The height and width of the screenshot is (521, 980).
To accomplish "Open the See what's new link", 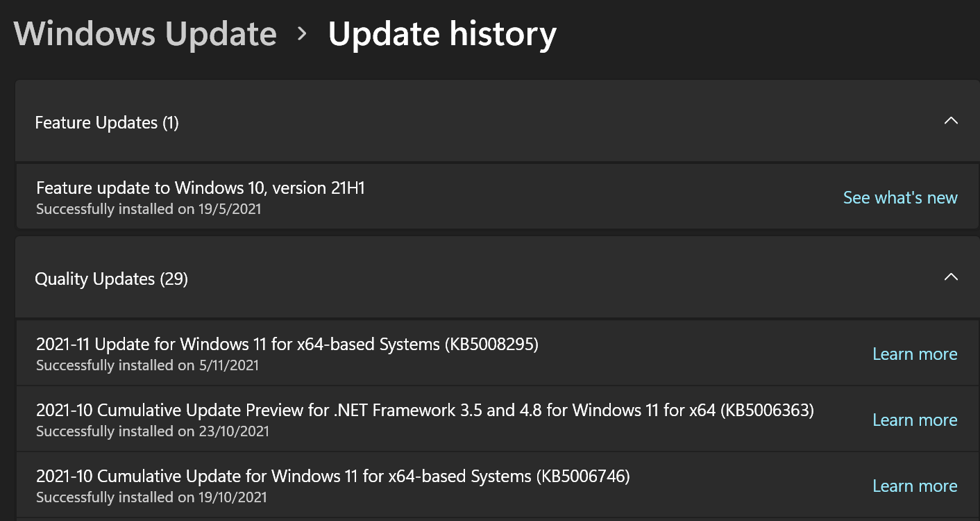I will (900, 198).
